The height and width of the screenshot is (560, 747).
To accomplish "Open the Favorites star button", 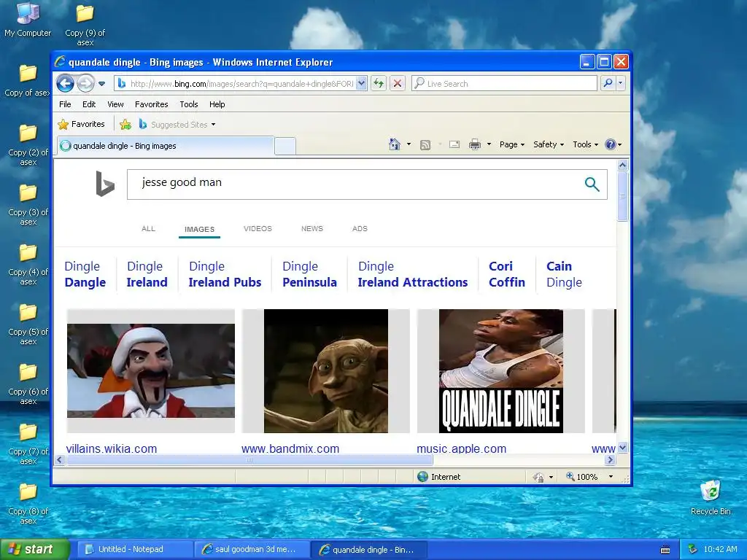I will (81, 124).
